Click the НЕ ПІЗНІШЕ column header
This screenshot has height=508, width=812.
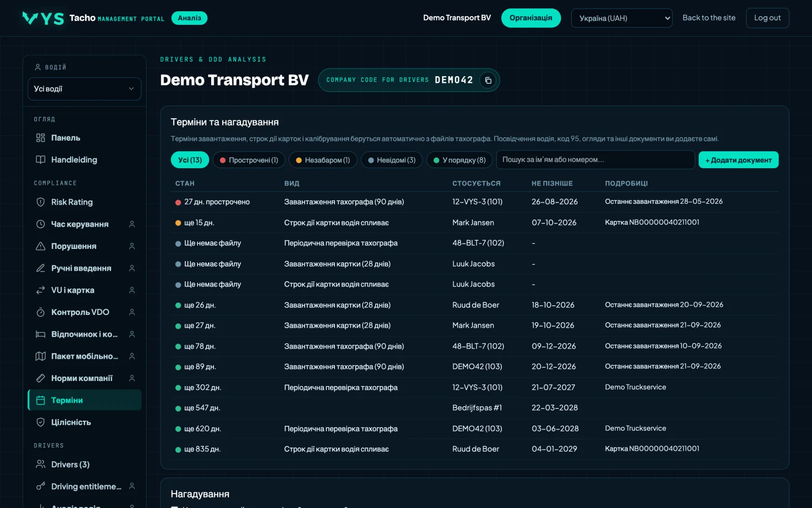(x=552, y=183)
